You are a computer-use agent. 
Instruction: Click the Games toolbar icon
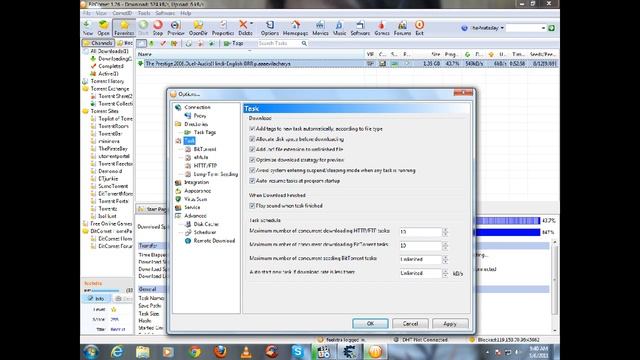click(382, 28)
